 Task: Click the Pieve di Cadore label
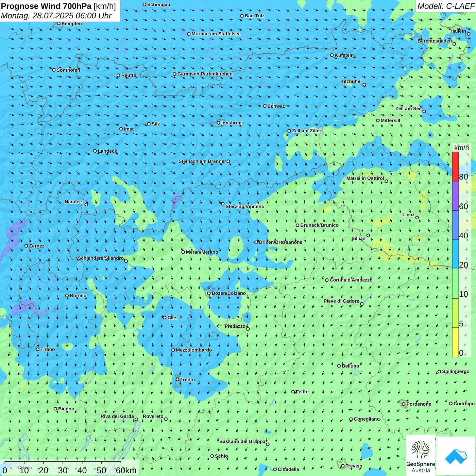click(x=341, y=301)
